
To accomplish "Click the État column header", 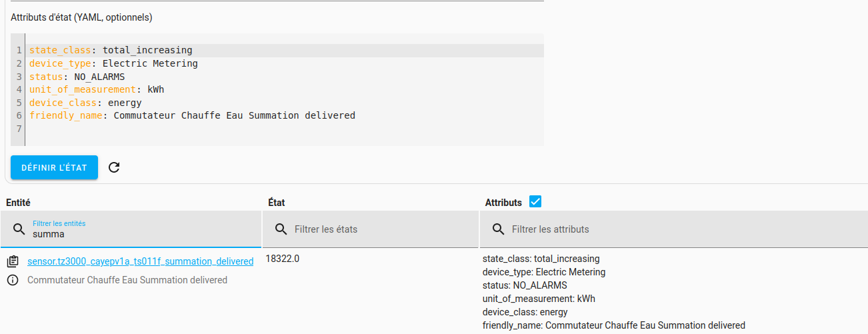I will [277, 202].
